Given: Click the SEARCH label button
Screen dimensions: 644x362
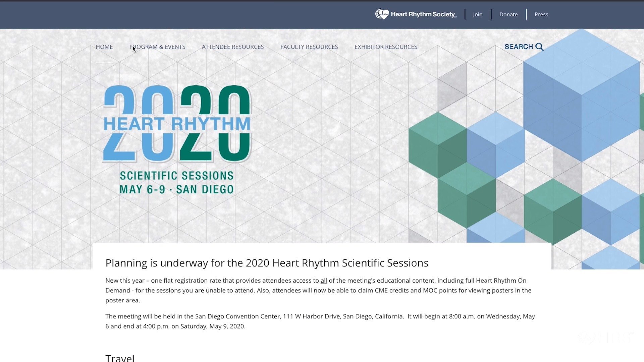Looking at the screenshot, I should (x=519, y=47).
